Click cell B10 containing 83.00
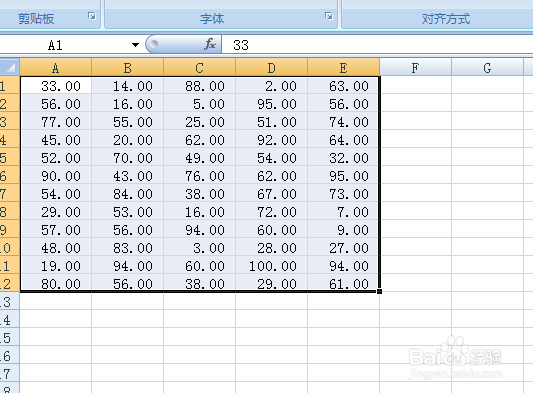533x393 pixels. pos(127,247)
